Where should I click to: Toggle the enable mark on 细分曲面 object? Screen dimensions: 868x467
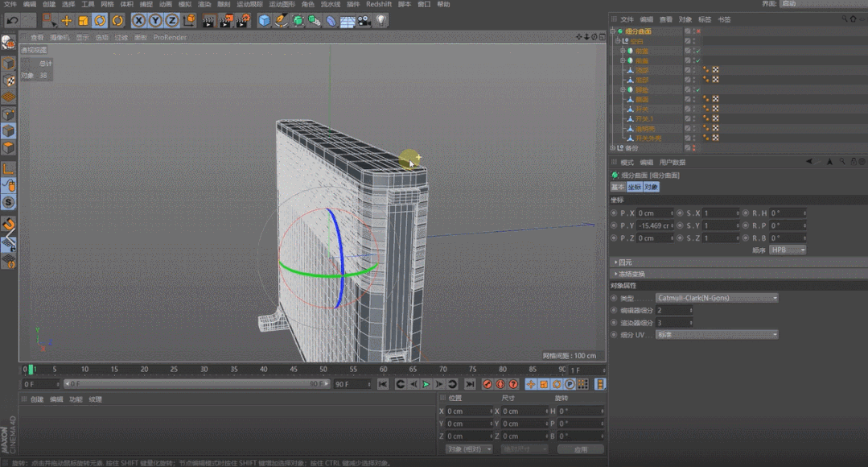tap(697, 31)
